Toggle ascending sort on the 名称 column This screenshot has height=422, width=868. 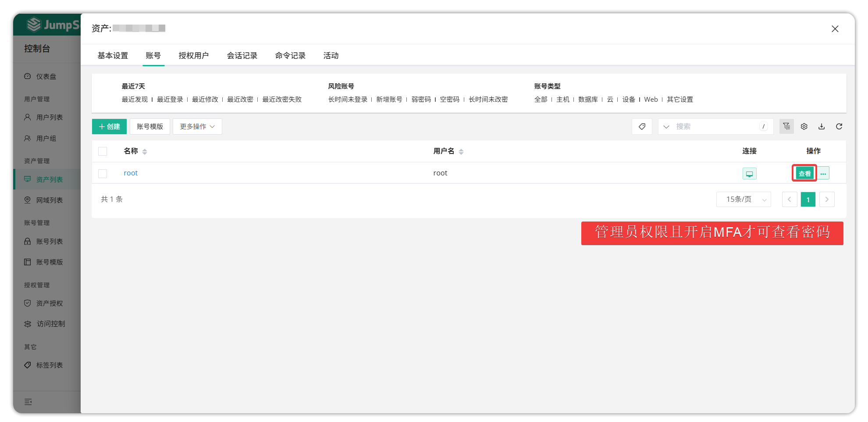tap(144, 149)
